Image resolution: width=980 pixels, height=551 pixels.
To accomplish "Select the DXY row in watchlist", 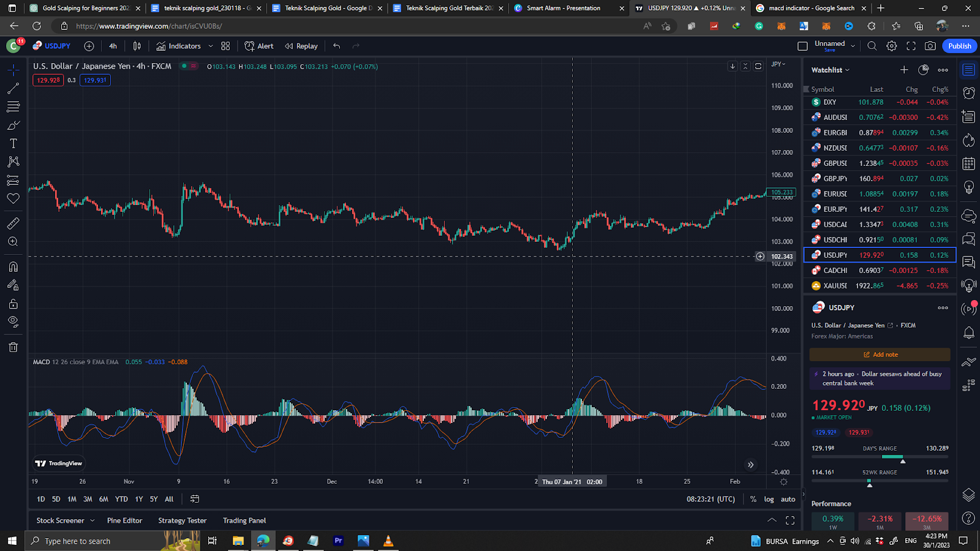I will coord(880,102).
